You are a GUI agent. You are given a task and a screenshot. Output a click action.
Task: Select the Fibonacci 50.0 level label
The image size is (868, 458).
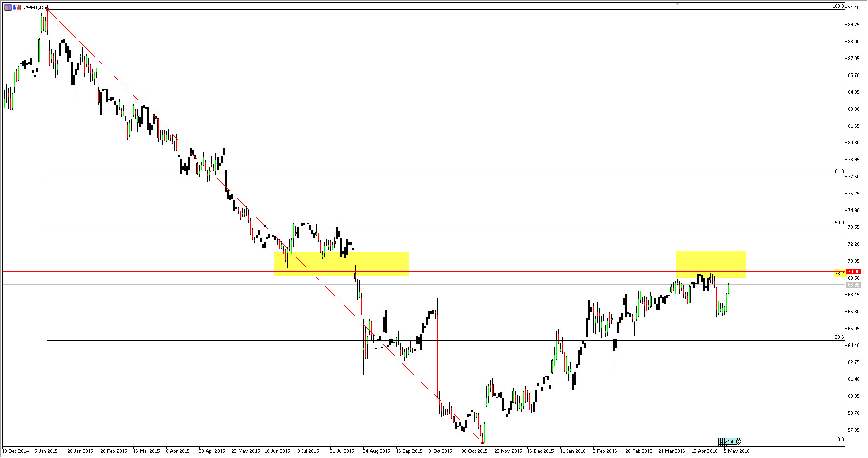click(839, 223)
